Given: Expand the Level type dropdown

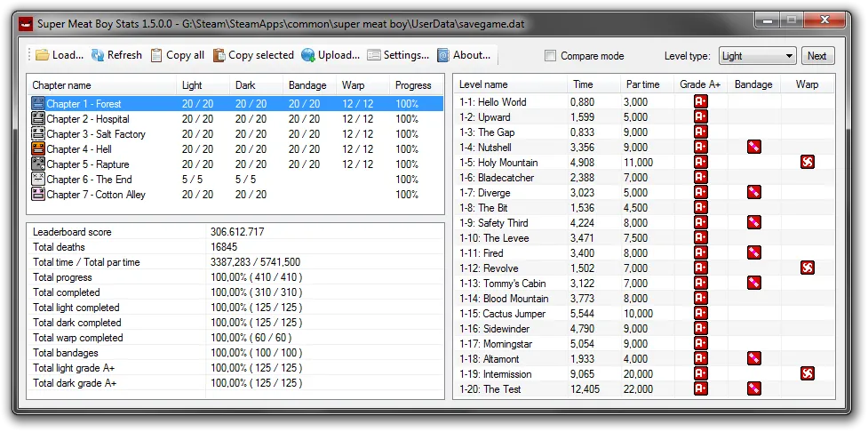Looking at the screenshot, I should coord(757,56).
